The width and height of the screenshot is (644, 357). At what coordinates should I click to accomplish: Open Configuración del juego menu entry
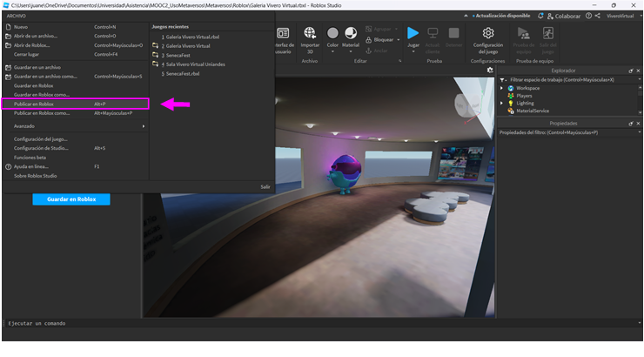(x=76, y=138)
